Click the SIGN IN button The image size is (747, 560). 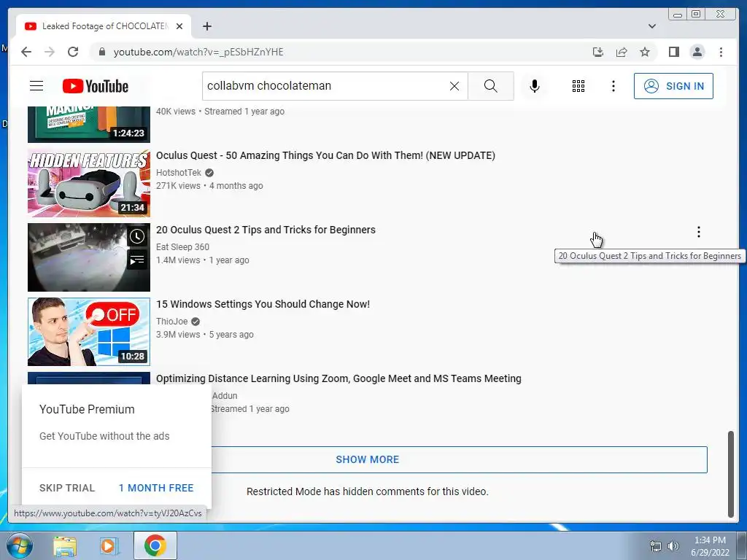(x=673, y=86)
